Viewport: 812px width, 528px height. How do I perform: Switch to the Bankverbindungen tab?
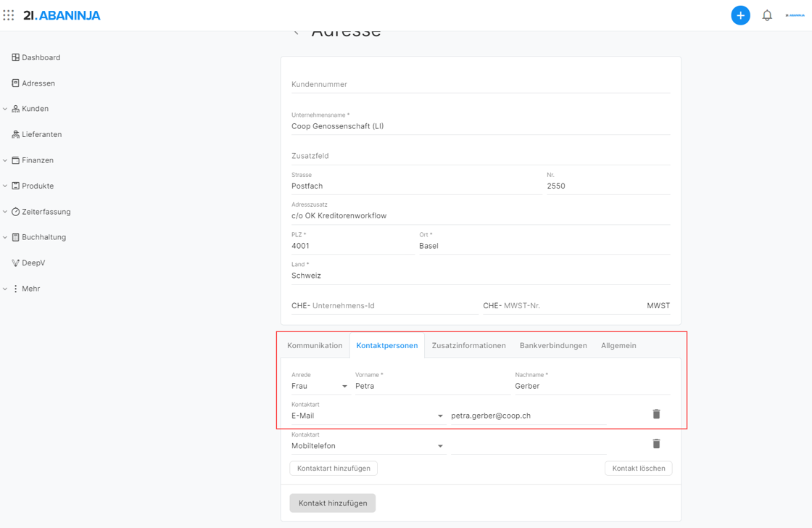(553, 346)
